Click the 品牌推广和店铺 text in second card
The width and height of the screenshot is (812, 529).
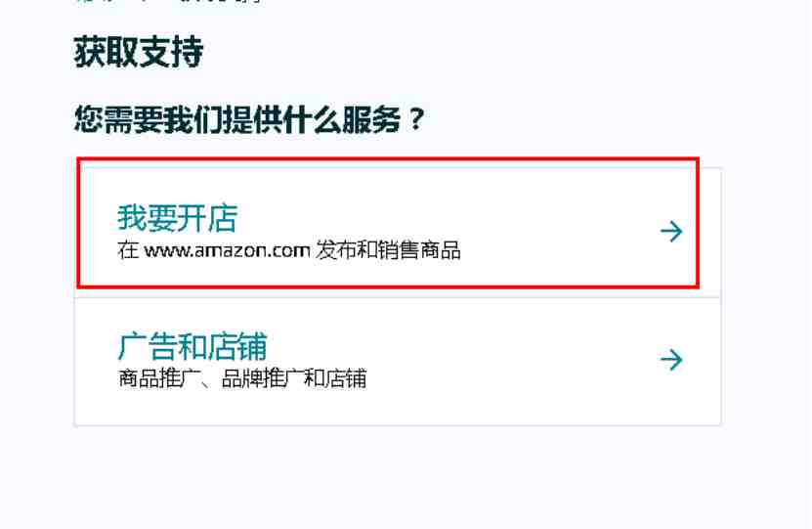click(294, 378)
